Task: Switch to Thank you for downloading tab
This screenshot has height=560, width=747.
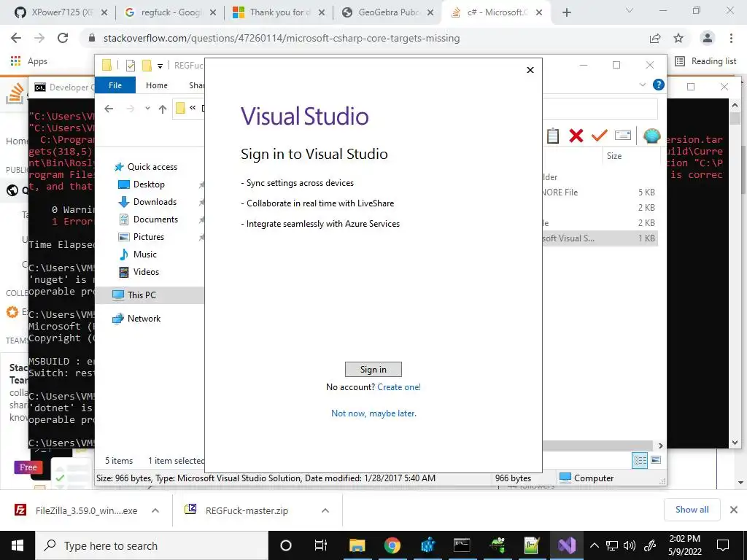Action: 279,12
